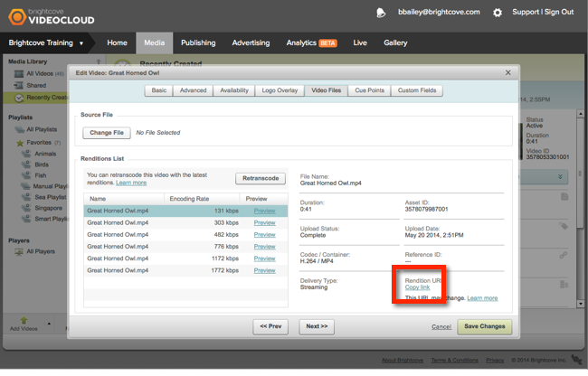Screen dimensions: 588x376
Task: Click Learn more next to retranscode text
Action: (x=131, y=183)
